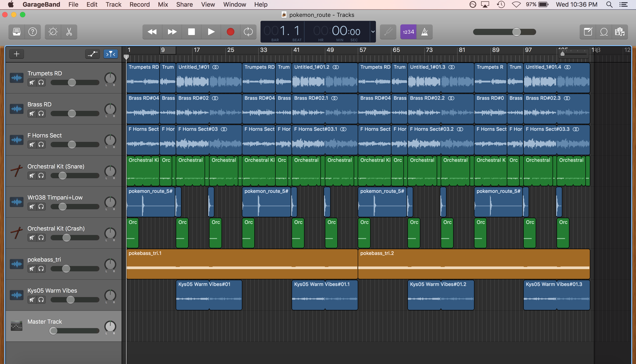
Task: Open the Track menu
Action: point(113,4)
